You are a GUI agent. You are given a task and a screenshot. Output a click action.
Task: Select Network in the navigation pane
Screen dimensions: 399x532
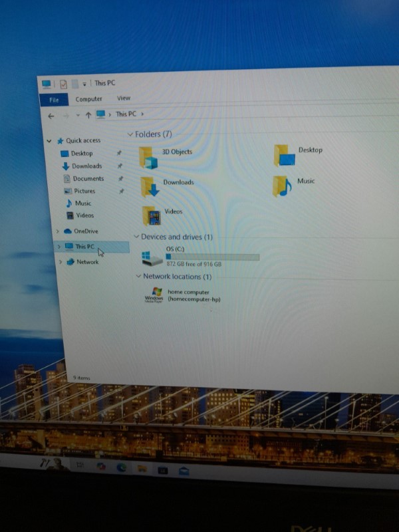[x=87, y=262]
